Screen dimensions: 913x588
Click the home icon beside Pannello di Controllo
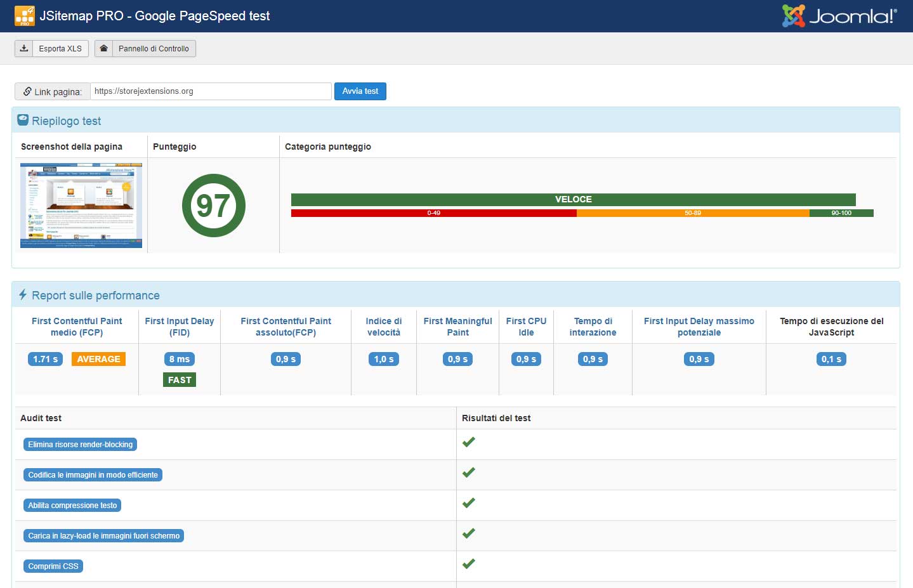click(104, 49)
